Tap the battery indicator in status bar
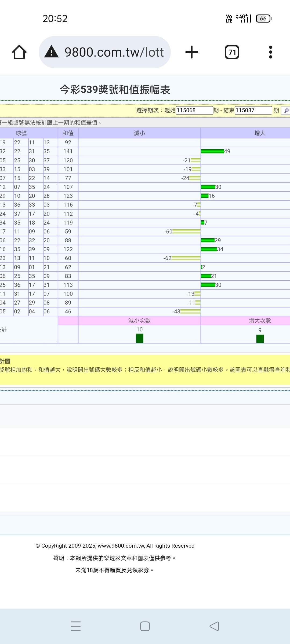The image size is (290, 644). [x=263, y=19]
